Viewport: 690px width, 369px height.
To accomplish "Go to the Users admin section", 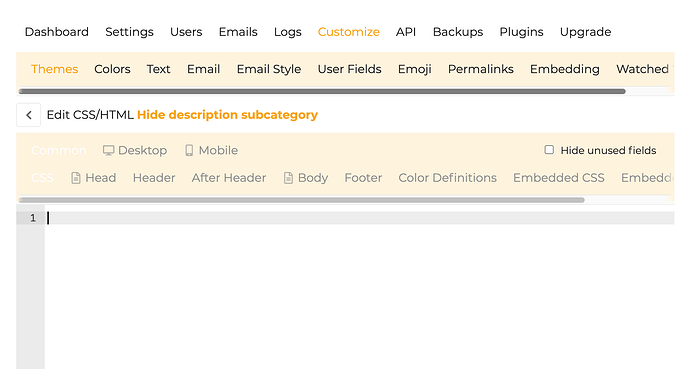I will pyautogui.click(x=186, y=32).
